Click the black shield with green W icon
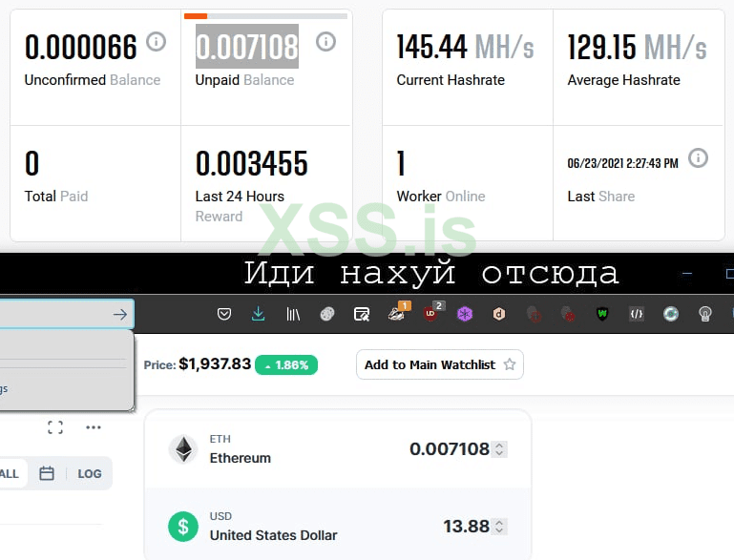 [602, 314]
